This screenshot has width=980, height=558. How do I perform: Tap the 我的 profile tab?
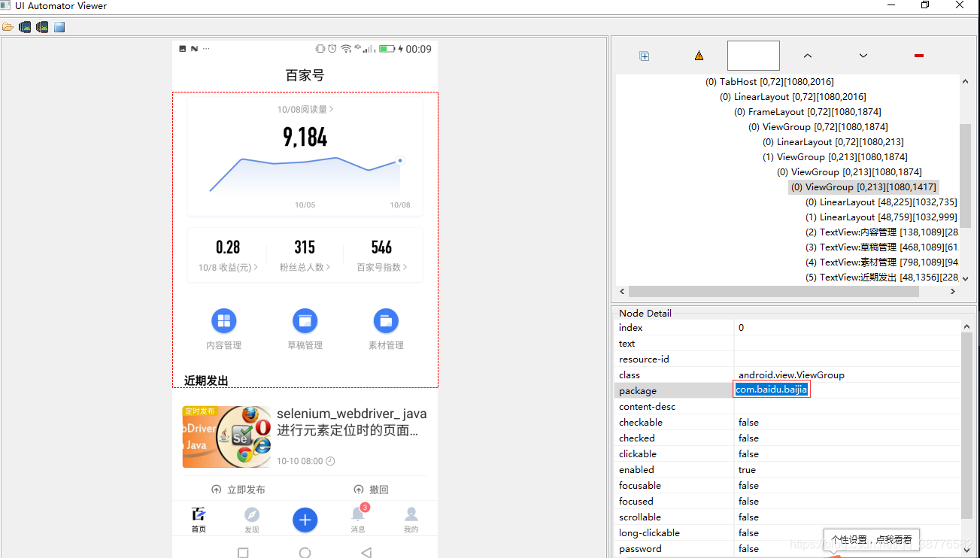point(411,520)
